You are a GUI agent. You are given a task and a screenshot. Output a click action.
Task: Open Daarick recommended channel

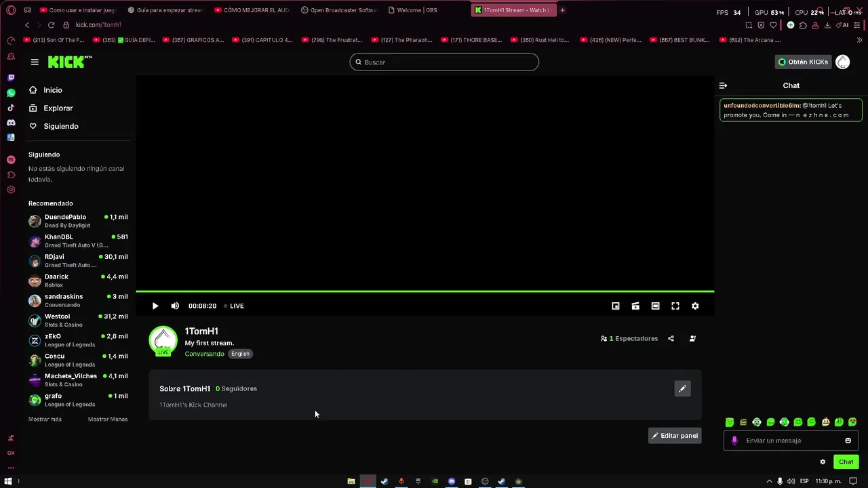click(78, 281)
